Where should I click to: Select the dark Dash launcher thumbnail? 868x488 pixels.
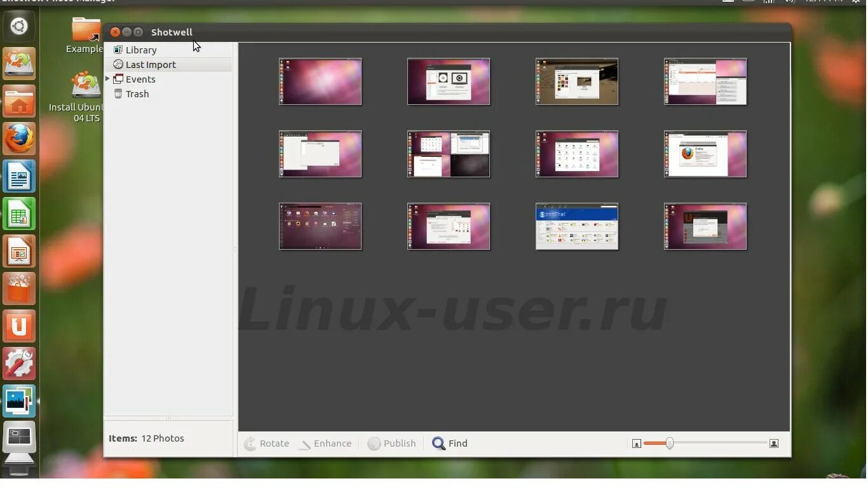coord(320,226)
